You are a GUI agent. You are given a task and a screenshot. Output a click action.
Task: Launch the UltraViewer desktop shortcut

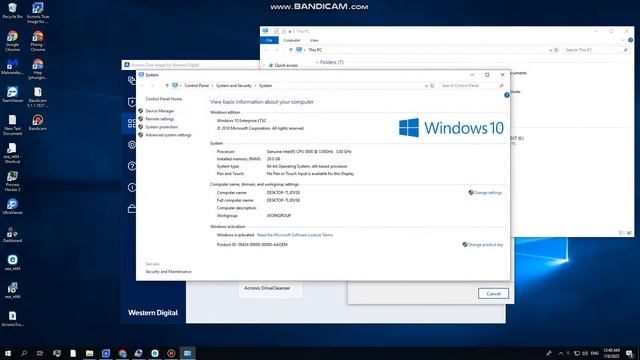tap(12, 207)
